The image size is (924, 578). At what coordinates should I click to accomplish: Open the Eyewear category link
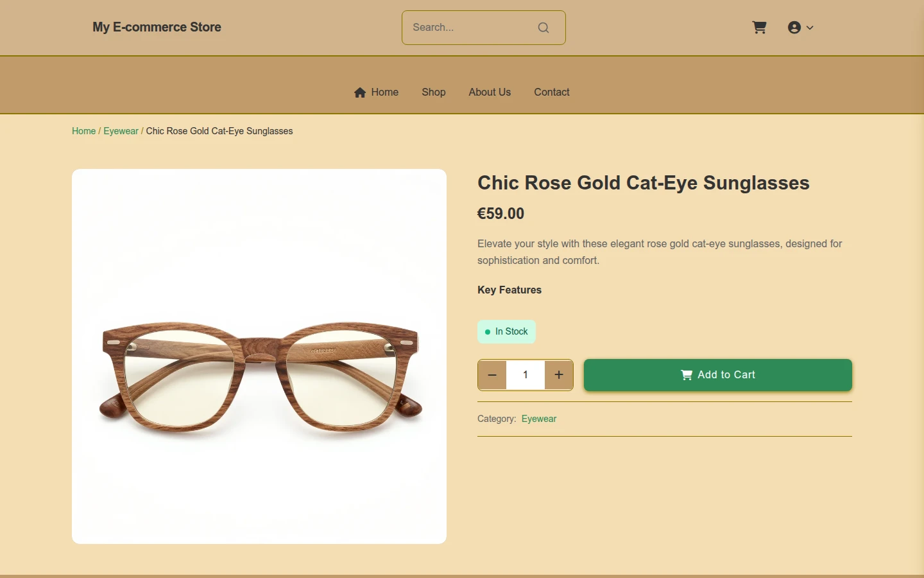(x=539, y=419)
